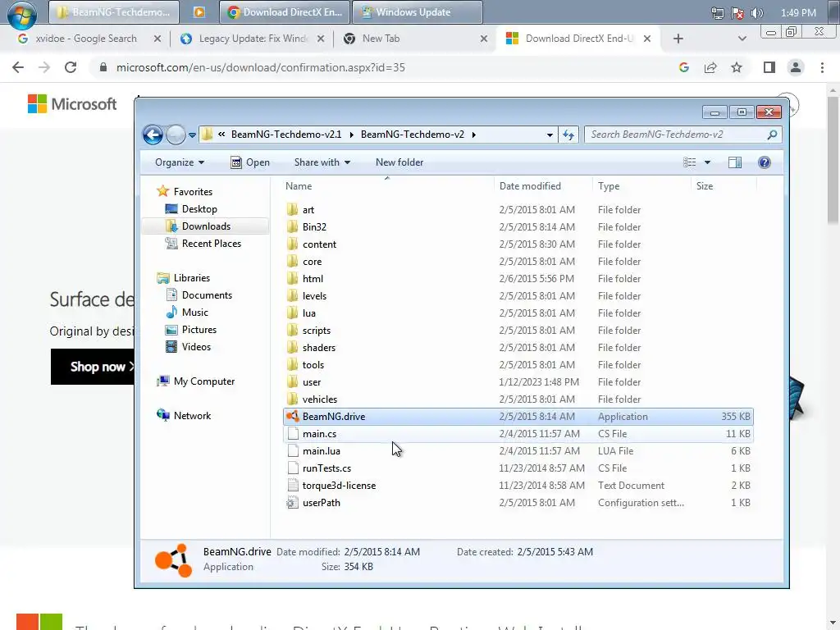Open the BeamNG-Techdemo taskbar button

[113, 11]
